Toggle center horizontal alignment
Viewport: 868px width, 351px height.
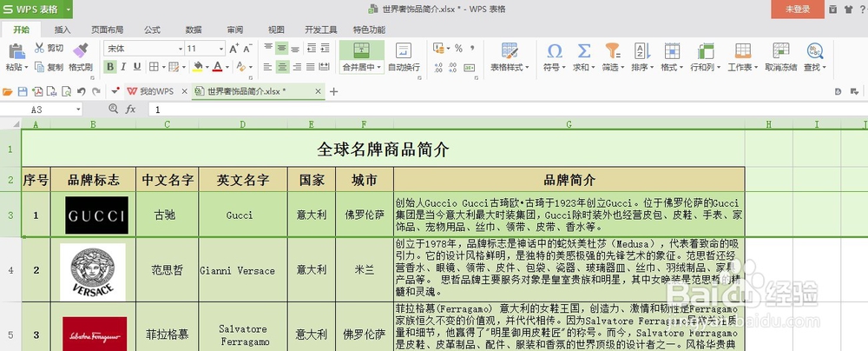(x=282, y=67)
